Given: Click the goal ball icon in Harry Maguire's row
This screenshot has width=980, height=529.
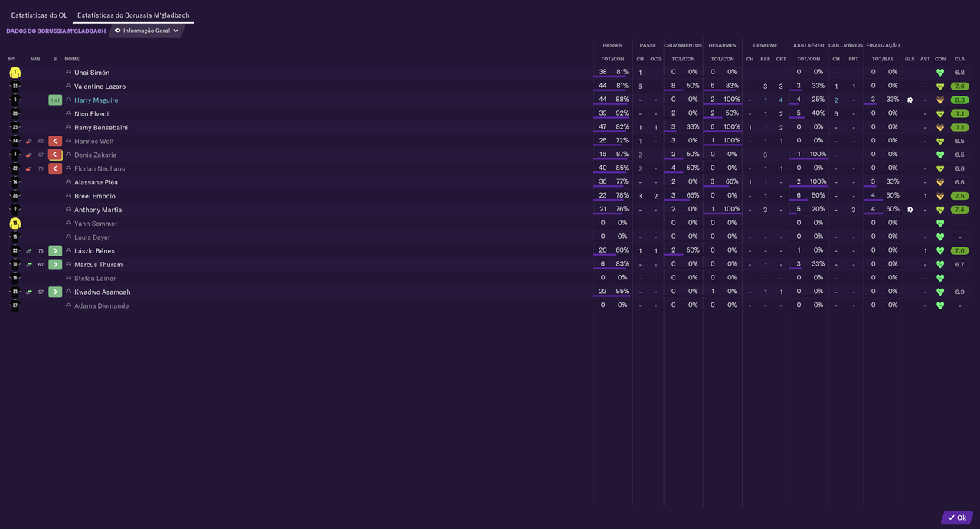Looking at the screenshot, I should click(910, 100).
